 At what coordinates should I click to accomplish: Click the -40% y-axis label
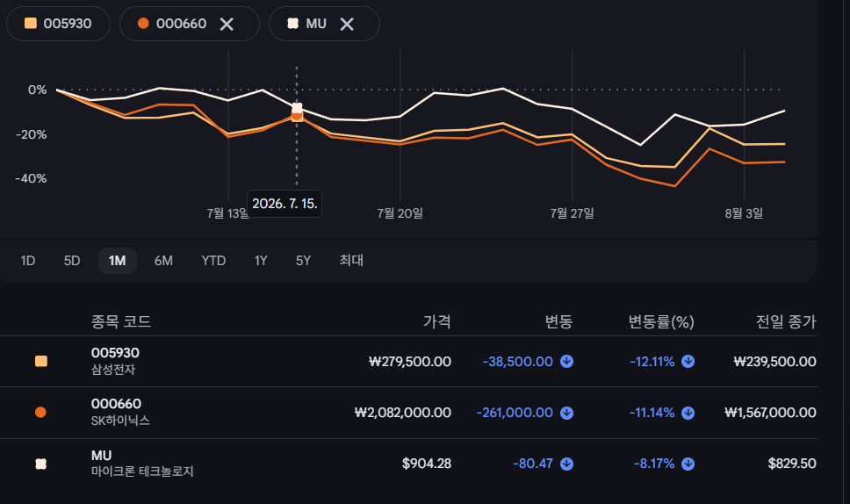click(x=31, y=179)
